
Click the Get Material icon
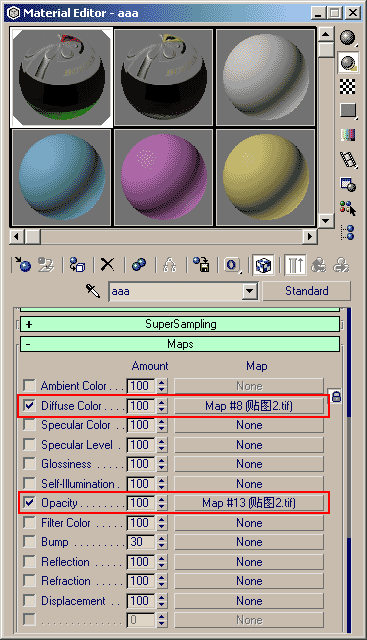coord(23,265)
